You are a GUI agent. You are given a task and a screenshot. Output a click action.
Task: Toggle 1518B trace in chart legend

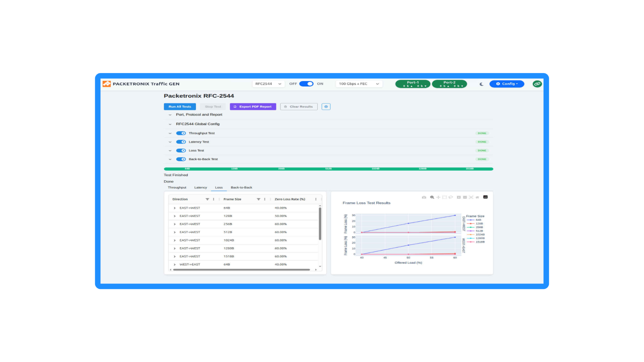click(x=476, y=242)
